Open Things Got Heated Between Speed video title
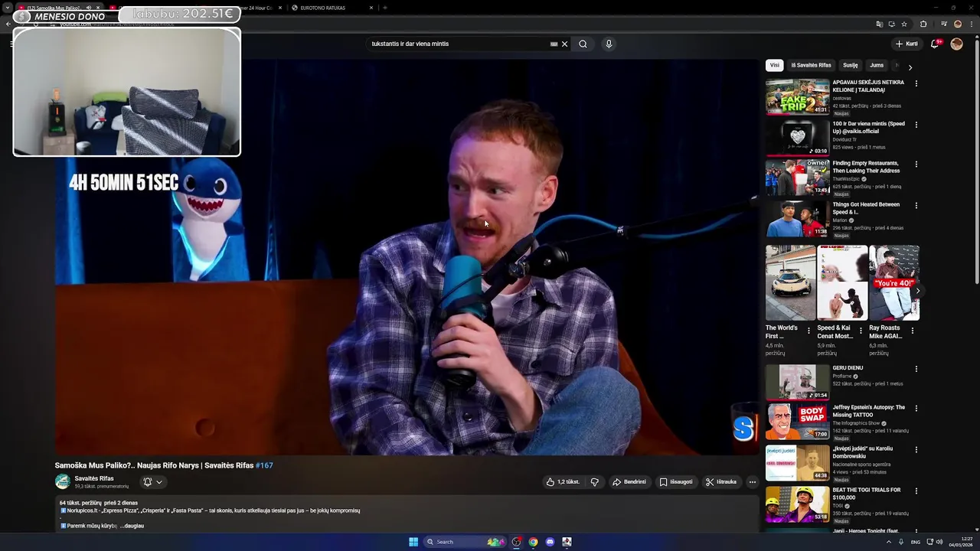This screenshot has width=980, height=551. tap(866, 208)
